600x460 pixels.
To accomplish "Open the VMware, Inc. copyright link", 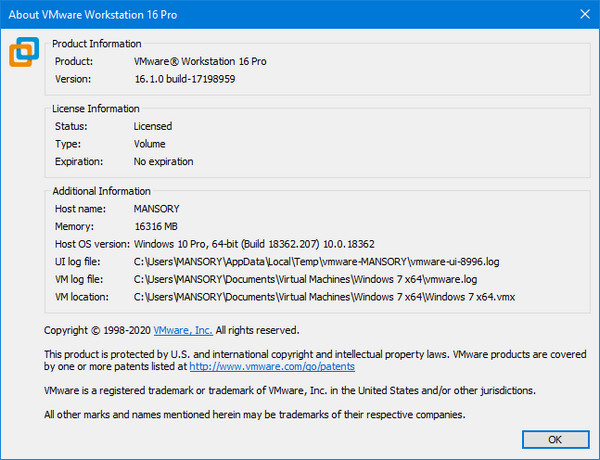I will coord(184,329).
